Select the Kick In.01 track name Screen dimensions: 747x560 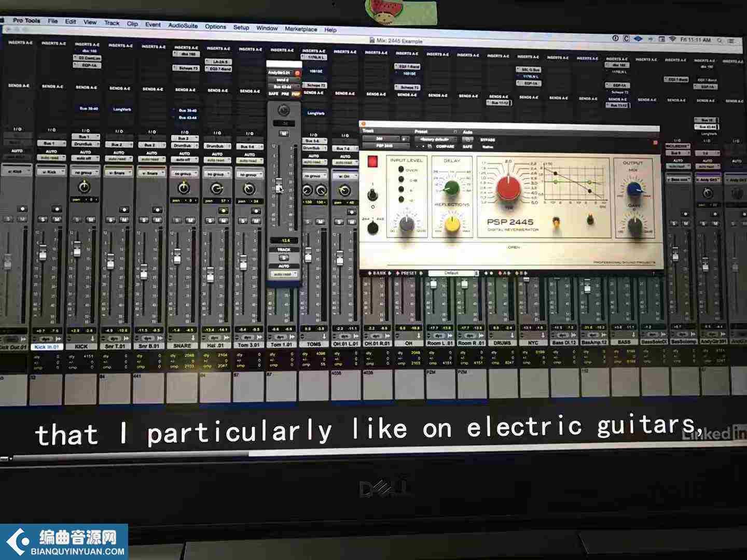tap(47, 346)
